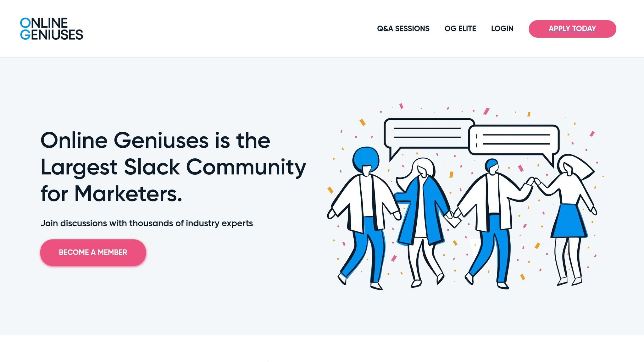Click the headline about the largest Slack community
Viewport: 644px width, 362px height.
[x=173, y=167]
